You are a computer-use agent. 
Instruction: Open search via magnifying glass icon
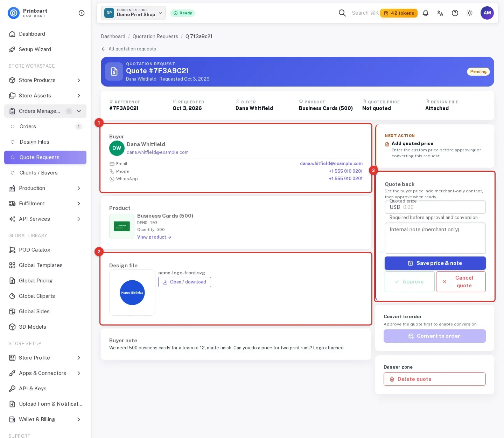pos(342,13)
